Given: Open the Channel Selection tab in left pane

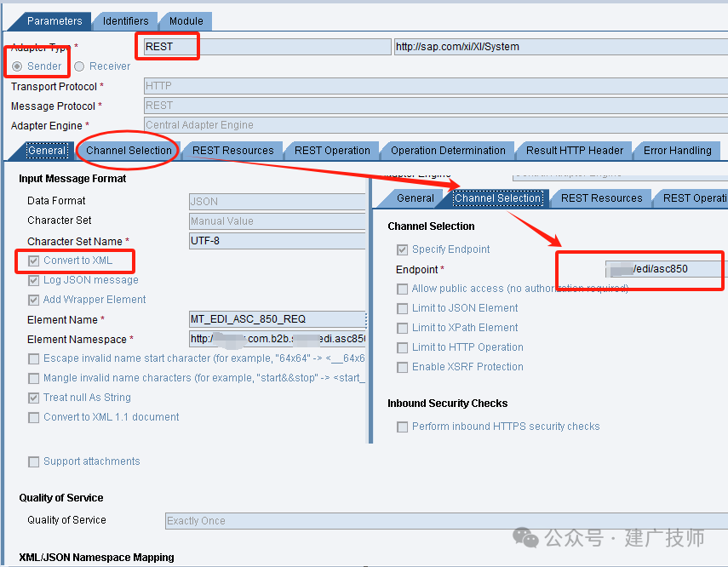Looking at the screenshot, I should 129,151.
